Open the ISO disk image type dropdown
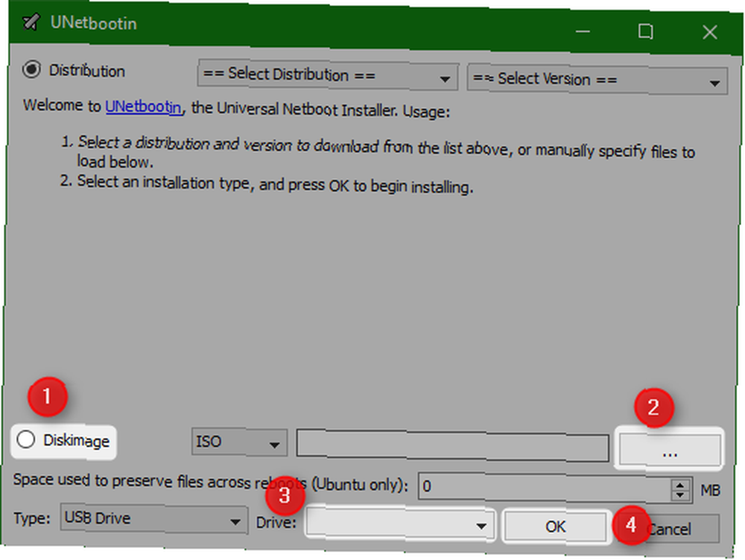 (239, 442)
